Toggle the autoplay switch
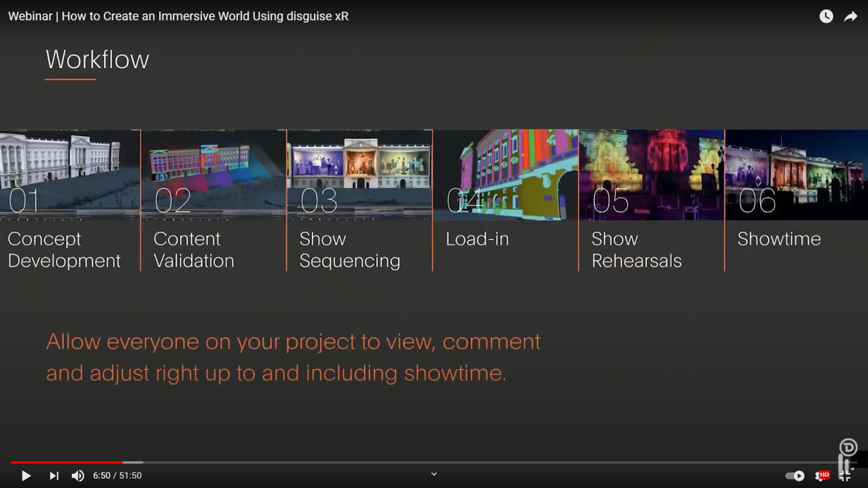The height and width of the screenshot is (488, 868). point(795,476)
